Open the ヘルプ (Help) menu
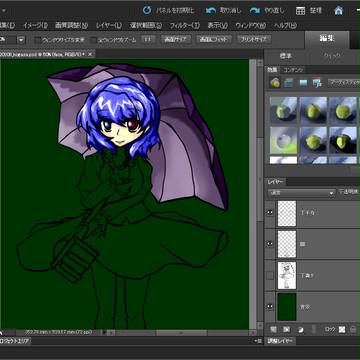This screenshot has width=360, height=360. 285,25
